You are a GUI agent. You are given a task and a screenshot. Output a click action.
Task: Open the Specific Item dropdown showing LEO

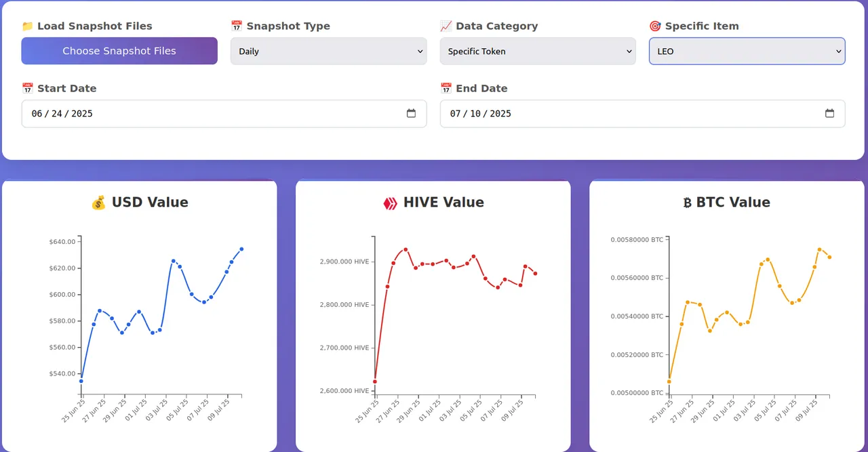click(x=747, y=51)
